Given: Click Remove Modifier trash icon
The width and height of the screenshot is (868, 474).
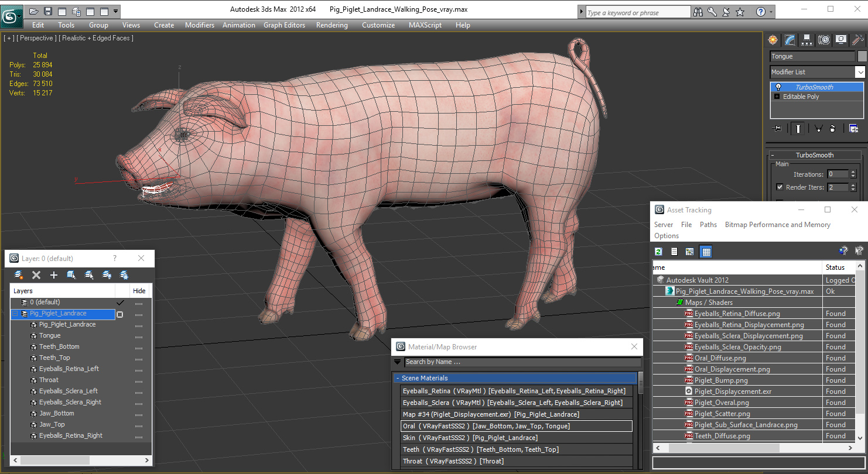Looking at the screenshot, I should 833,129.
